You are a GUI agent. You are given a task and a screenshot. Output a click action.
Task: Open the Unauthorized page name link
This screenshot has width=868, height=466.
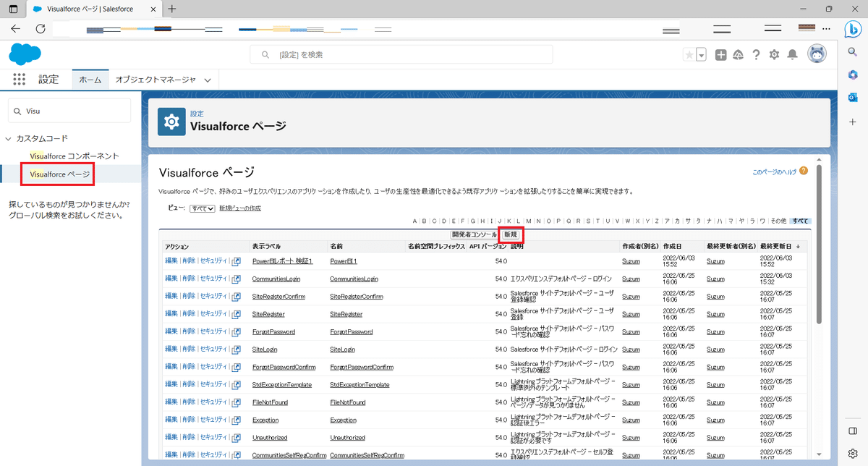click(347, 437)
